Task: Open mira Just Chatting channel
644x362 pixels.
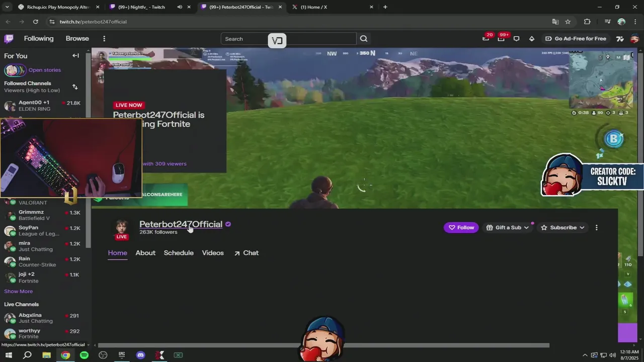Action: 43,246
